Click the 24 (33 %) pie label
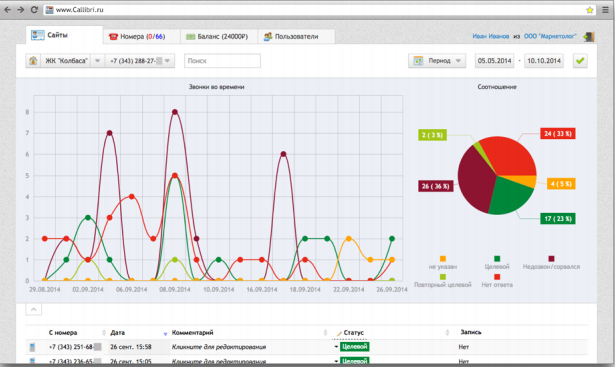Image resolution: width=615 pixels, height=367 pixels. (558, 134)
